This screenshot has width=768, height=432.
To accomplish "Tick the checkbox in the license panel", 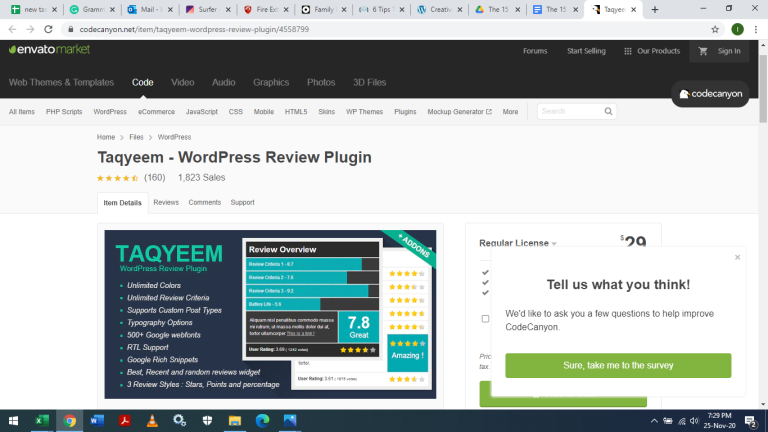I will coord(485,319).
